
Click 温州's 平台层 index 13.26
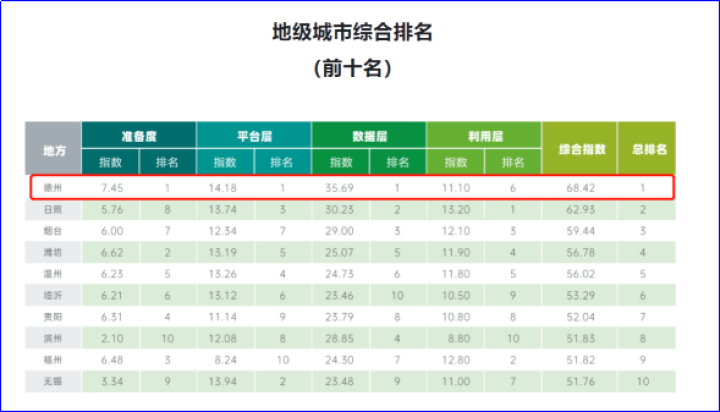223,274
